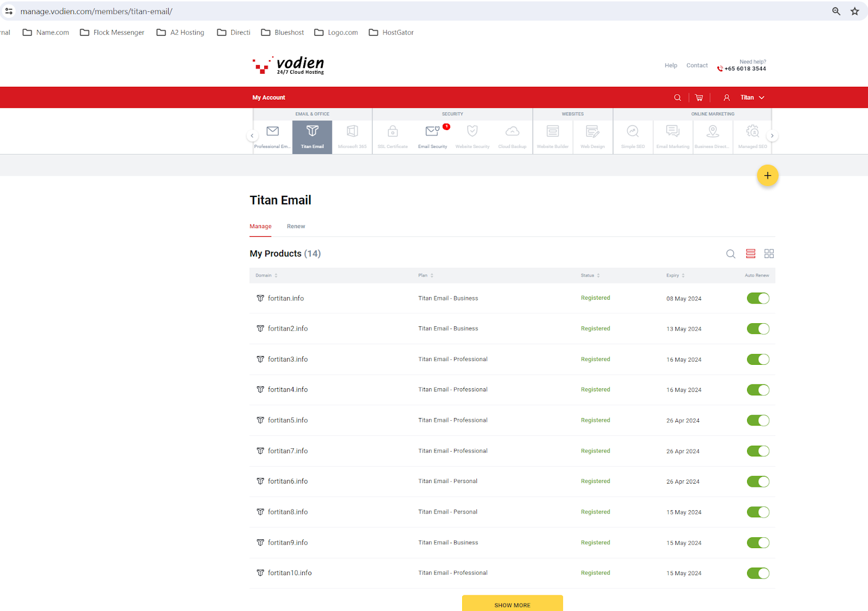This screenshot has height=611, width=868.
Task: Click the browser address bar URL
Action: coord(97,11)
